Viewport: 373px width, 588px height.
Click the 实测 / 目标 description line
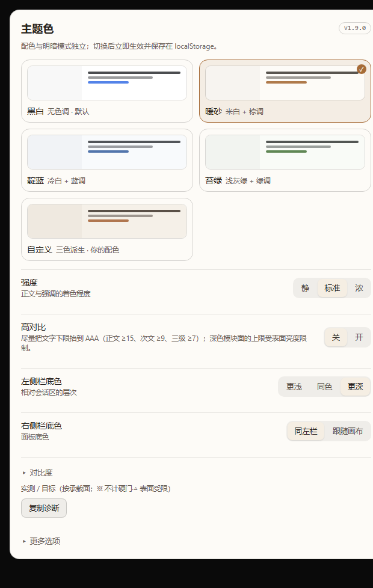point(96,489)
